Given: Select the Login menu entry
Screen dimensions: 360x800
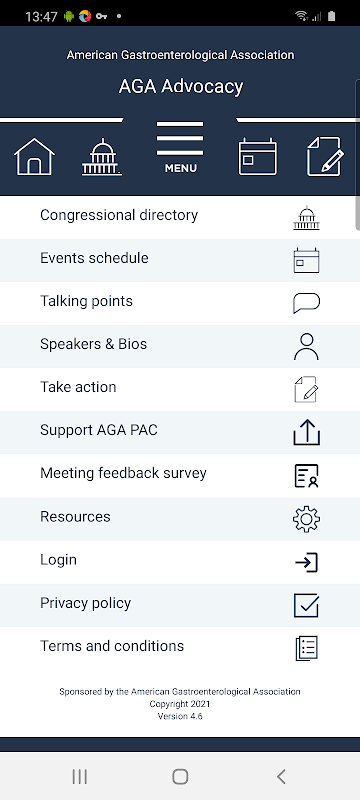Looking at the screenshot, I should (180, 562).
